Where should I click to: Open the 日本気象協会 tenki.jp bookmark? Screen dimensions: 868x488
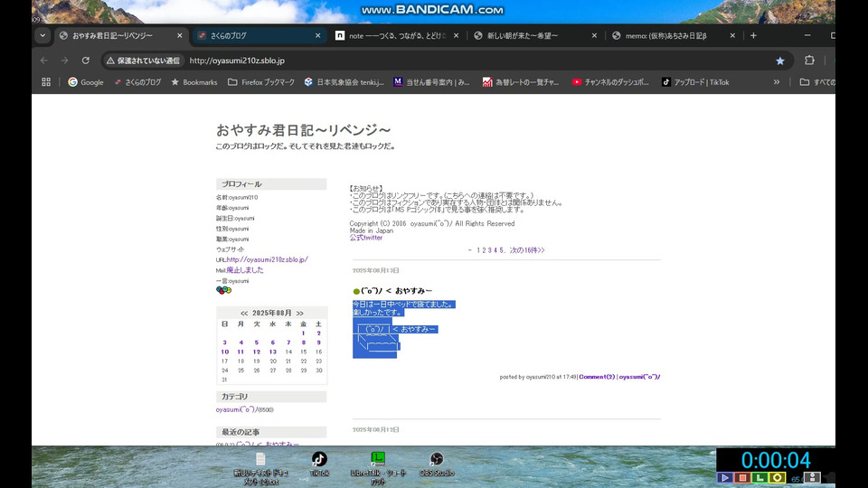(344, 82)
